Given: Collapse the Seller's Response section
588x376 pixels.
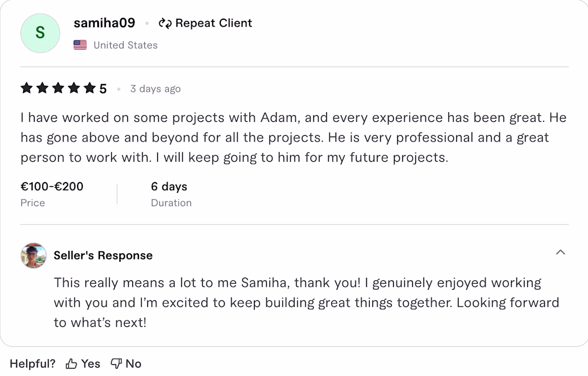Looking at the screenshot, I should pos(560,252).
